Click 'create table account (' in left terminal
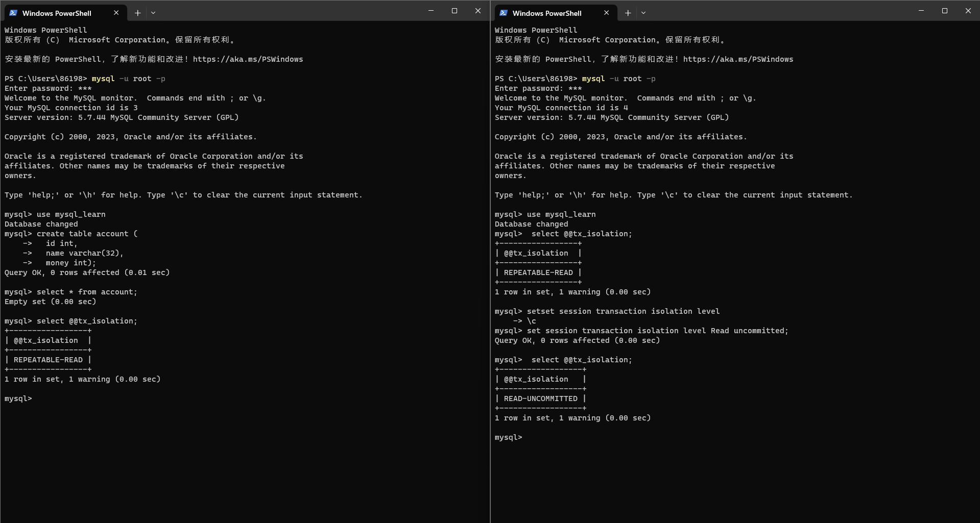 [x=87, y=234]
